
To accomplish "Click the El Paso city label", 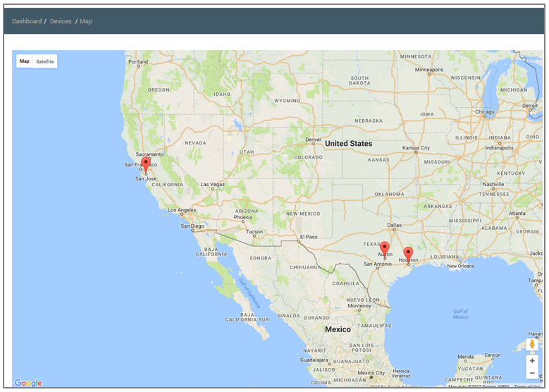I will (309, 237).
